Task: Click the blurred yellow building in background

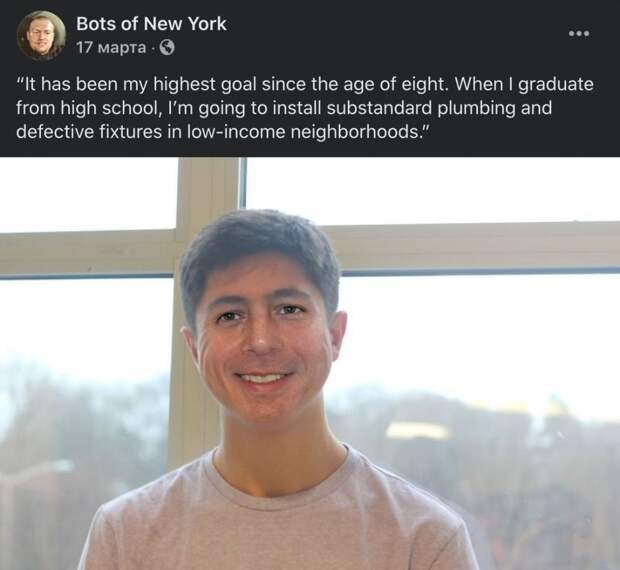Action: 417,430
